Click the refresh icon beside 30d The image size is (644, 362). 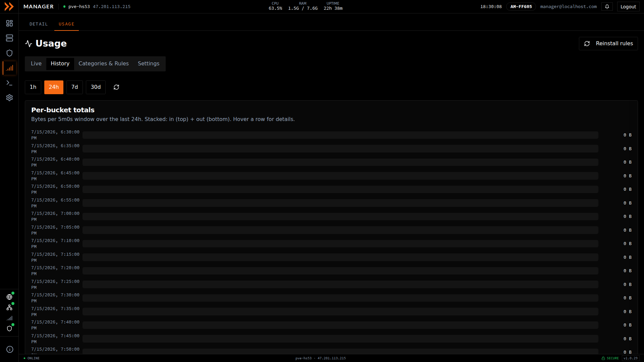(x=116, y=87)
